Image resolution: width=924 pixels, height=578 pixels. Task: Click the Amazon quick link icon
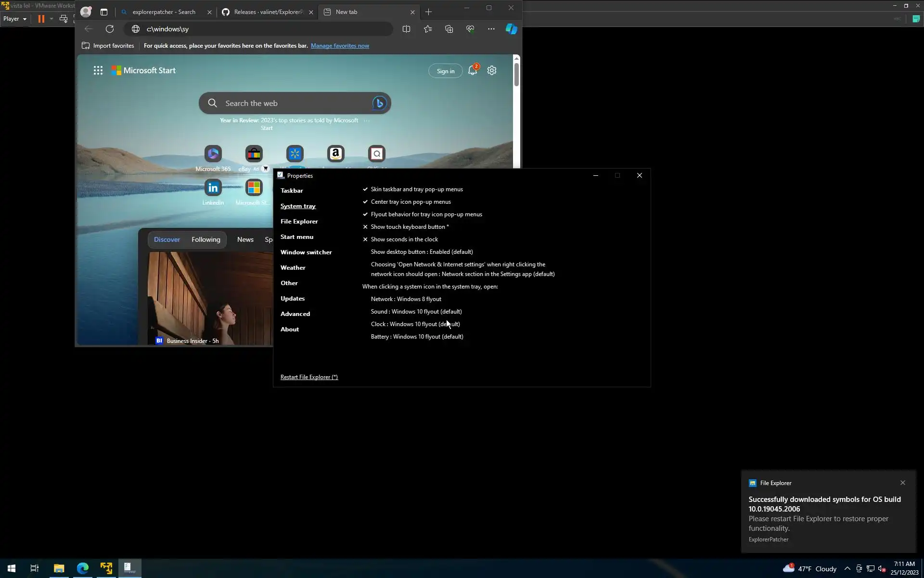coord(336,154)
